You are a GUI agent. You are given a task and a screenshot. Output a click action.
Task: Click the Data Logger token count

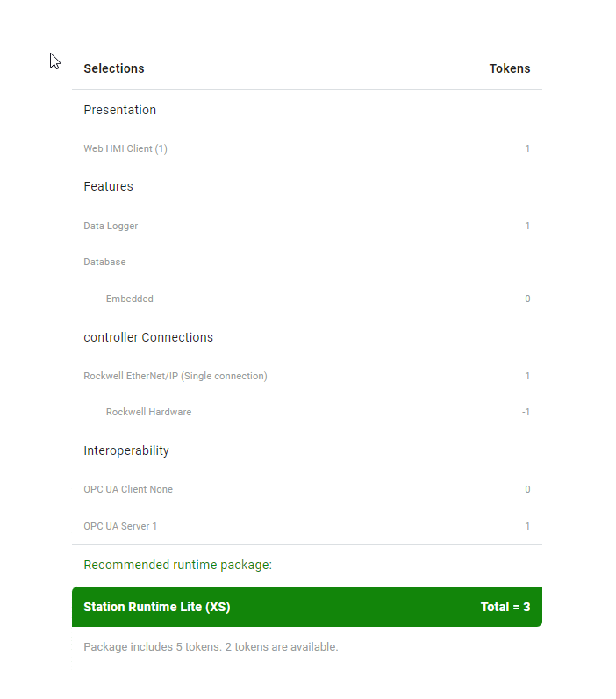pyautogui.click(x=527, y=226)
